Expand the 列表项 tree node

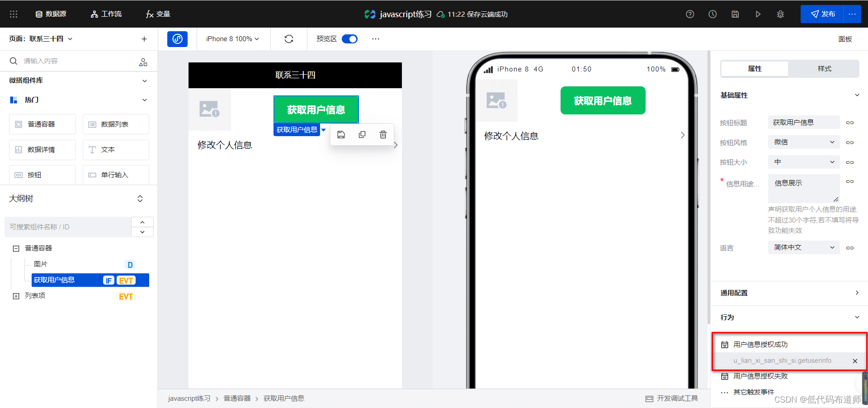pyautogui.click(x=16, y=296)
